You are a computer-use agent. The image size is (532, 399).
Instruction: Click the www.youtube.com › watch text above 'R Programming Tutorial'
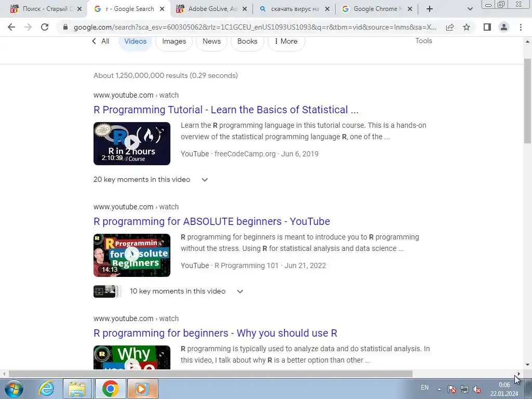[136, 95]
